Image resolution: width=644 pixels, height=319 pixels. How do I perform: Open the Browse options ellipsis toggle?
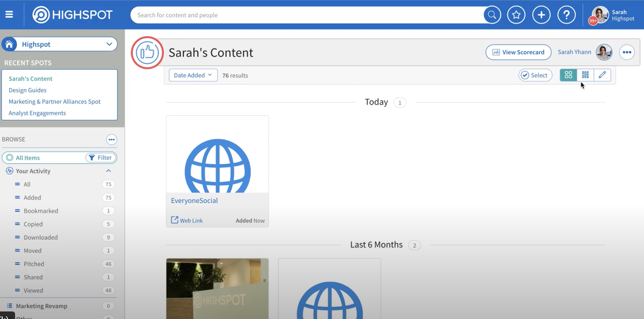112,139
